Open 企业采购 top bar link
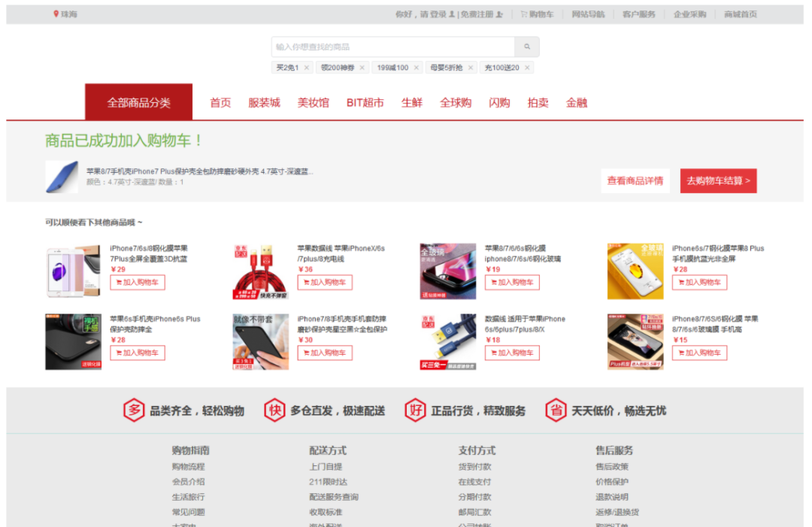Image resolution: width=812 pixels, height=527 pixels. (x=689, y=14)
